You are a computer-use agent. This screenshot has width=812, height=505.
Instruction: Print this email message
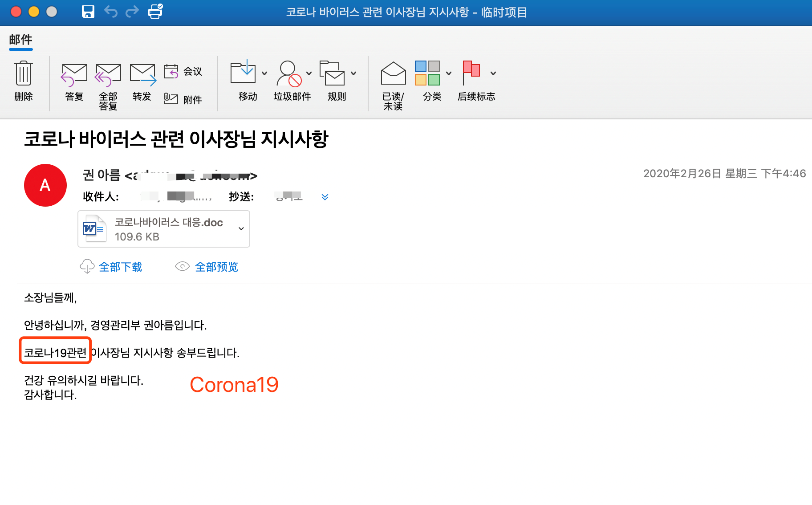click(155, 11)
